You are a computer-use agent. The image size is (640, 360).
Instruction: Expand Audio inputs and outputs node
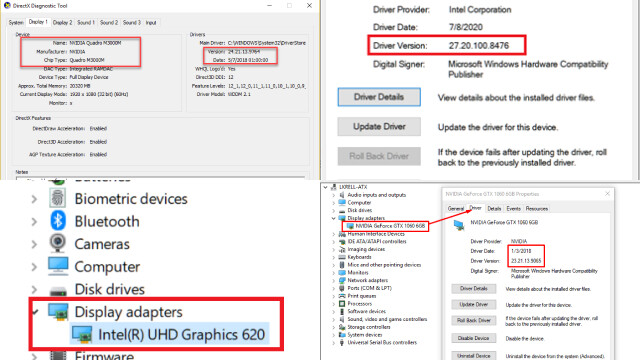pos(333,195)
